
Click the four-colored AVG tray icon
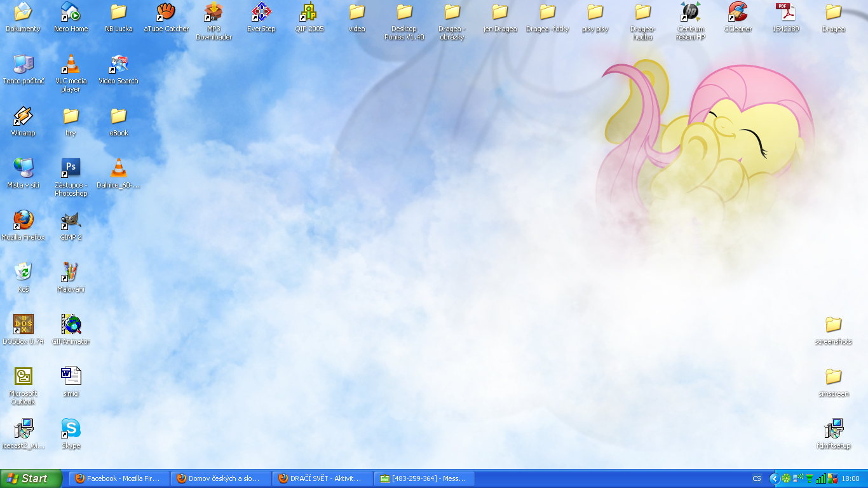coord(832,478)
